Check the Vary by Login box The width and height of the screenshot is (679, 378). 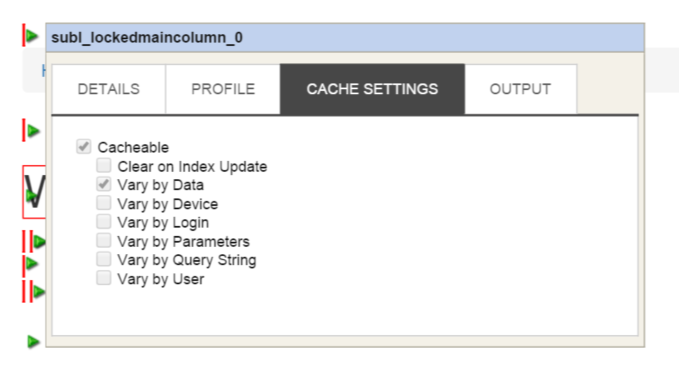(103, 221)
